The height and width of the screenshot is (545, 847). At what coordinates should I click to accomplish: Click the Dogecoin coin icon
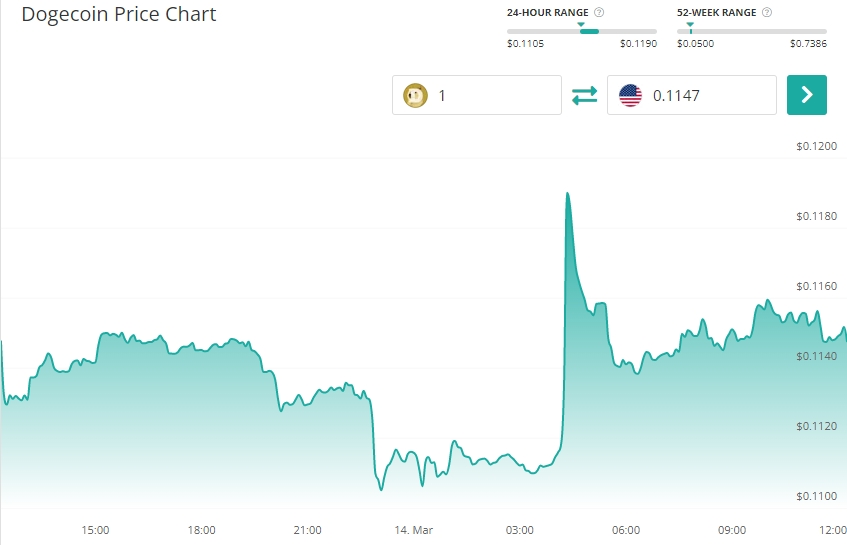tap(415, 95)
